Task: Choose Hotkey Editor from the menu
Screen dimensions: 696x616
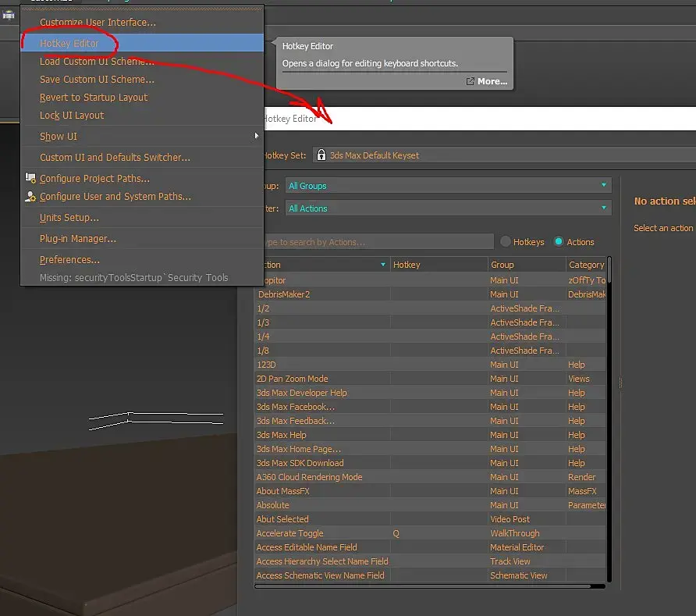Action: pyautogui.click(x=141, y=43)
